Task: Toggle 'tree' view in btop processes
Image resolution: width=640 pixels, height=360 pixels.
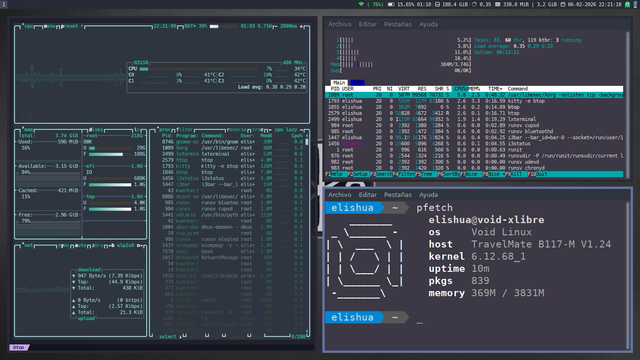Action: click(258, 130)
